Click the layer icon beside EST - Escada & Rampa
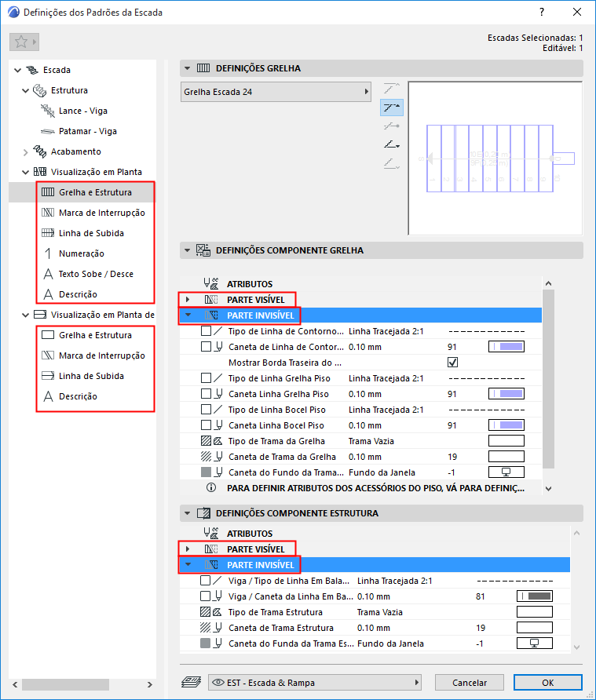The image size is (596, 700). [192, 682]
